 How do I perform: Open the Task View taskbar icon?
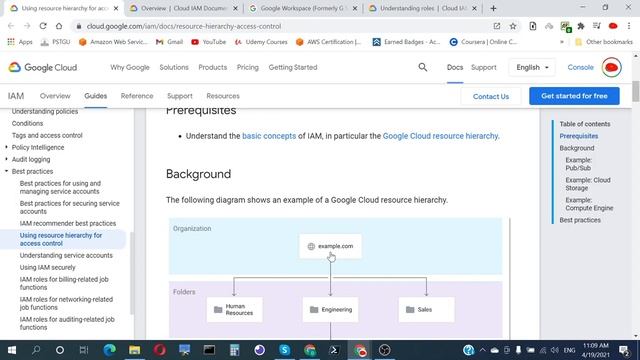pos(84,350)
